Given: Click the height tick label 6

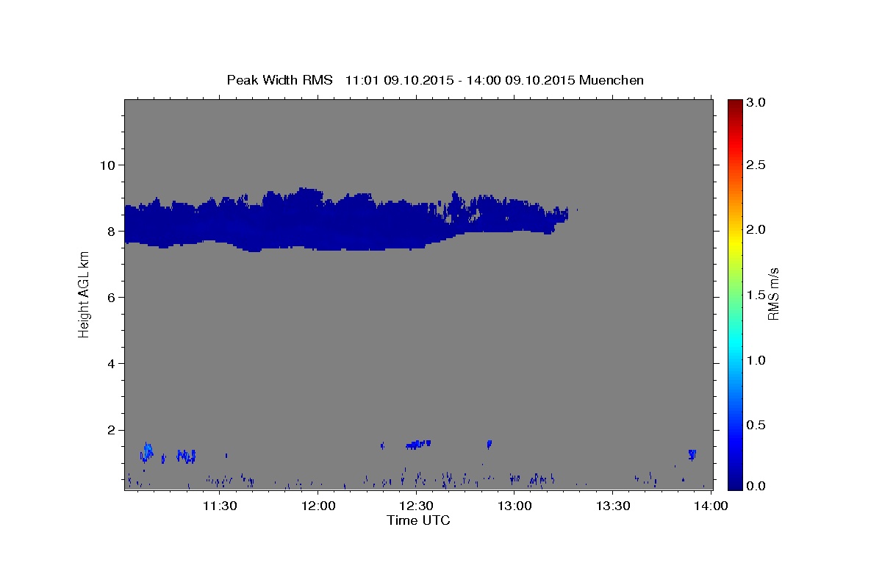Looking at the screenshot, I should coord(111,297).
